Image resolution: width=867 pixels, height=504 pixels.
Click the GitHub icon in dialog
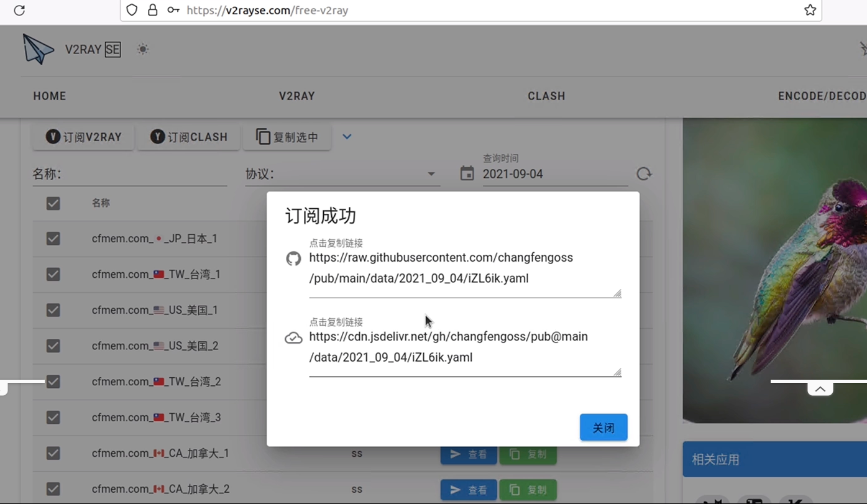tap(293, 259)
